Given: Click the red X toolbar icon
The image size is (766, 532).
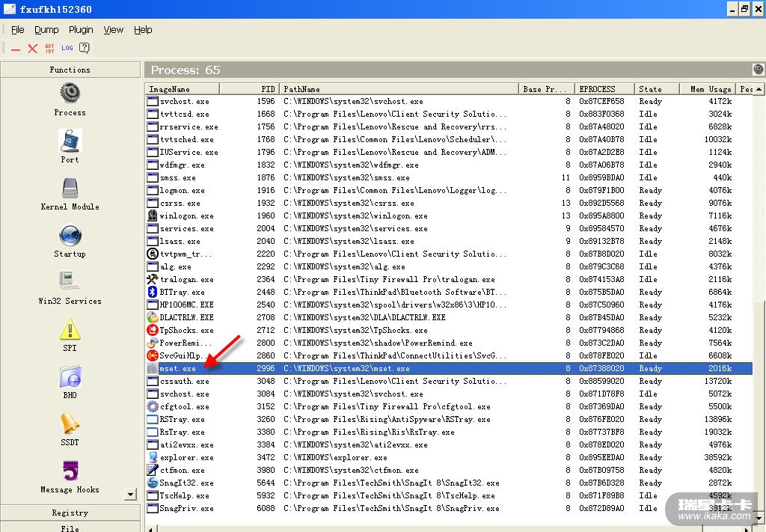Looking at the screenshot, I should 33,49.
